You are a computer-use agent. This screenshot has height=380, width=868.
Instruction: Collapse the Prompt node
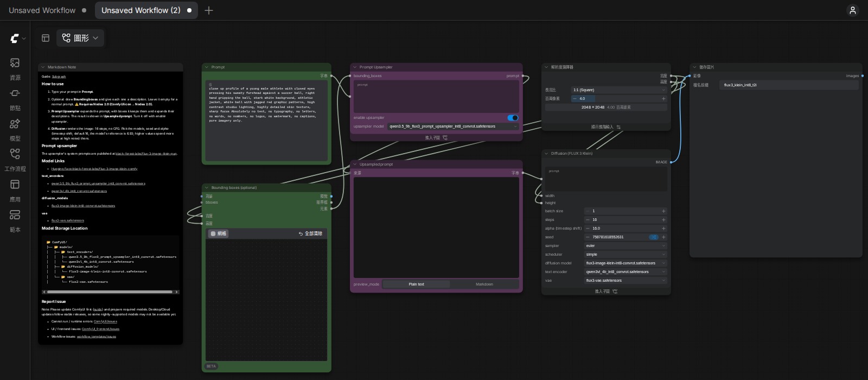206,67
